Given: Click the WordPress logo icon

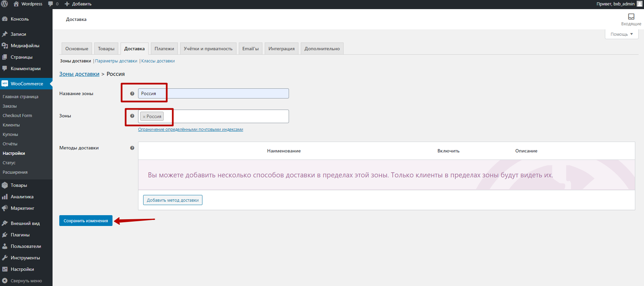Looking at the screenshot, I should click(x=4, y=4).
